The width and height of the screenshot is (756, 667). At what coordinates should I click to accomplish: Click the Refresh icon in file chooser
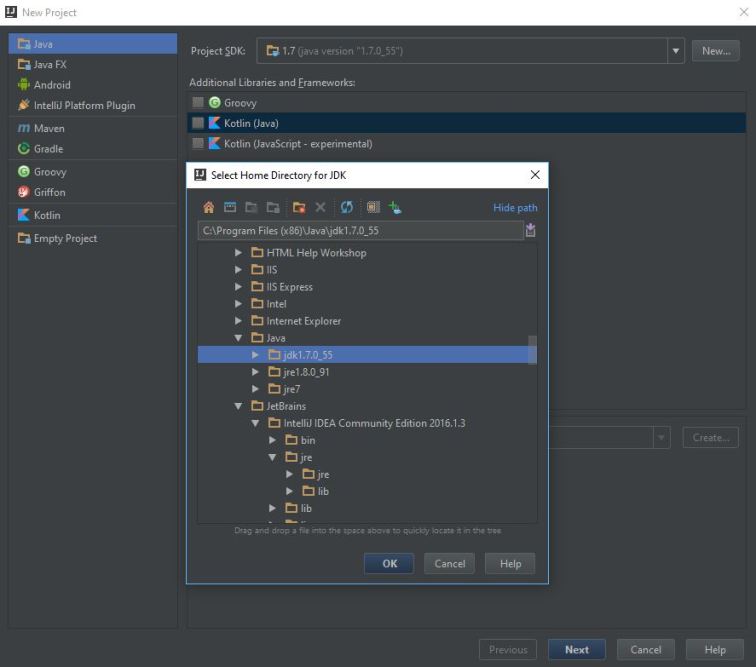tap(347, 207)
